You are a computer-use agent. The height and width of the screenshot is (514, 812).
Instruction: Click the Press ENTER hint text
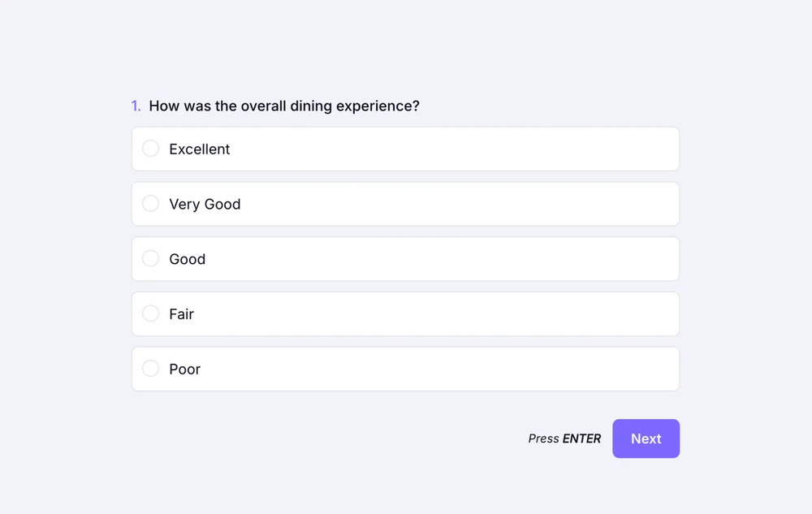pyautogui.click(x=564, y=438)
